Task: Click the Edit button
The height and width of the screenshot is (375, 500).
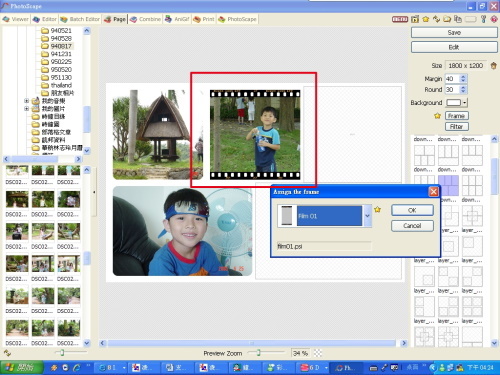Action: pyautogui.click(x=454, y=47)
